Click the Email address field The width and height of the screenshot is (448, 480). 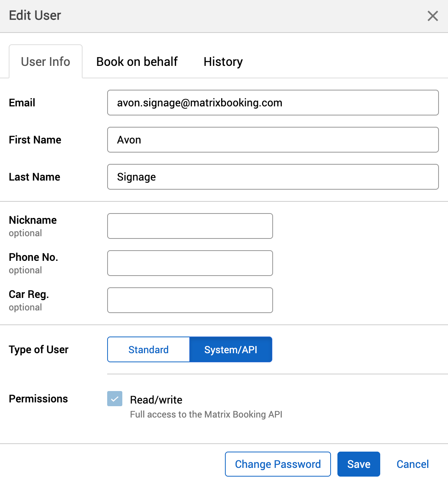(273, 103)
